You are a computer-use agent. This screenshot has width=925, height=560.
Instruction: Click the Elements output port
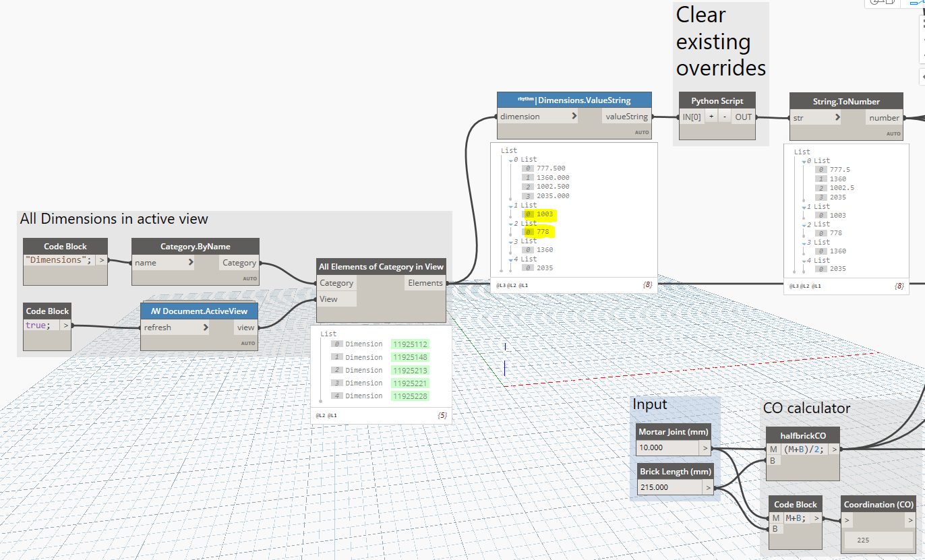[x=425, y=283]
